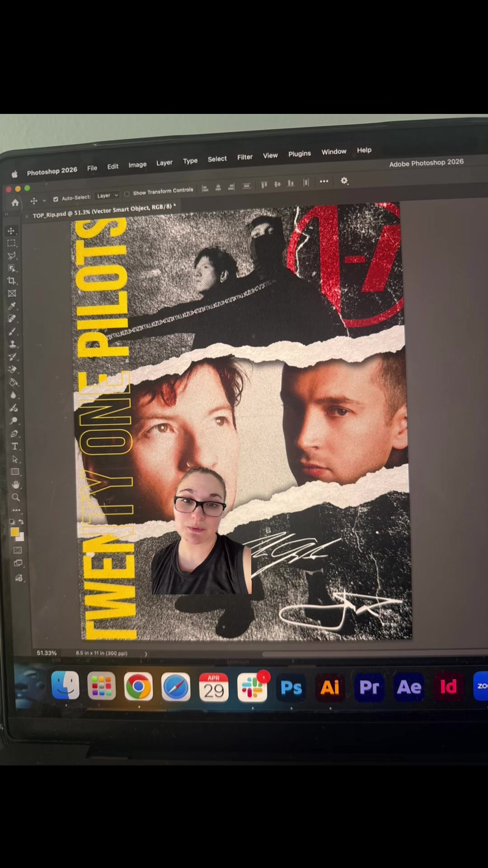Select the Clone Stamp tool
The height and width of the screenshot is (868, 488).
(13, 344)
